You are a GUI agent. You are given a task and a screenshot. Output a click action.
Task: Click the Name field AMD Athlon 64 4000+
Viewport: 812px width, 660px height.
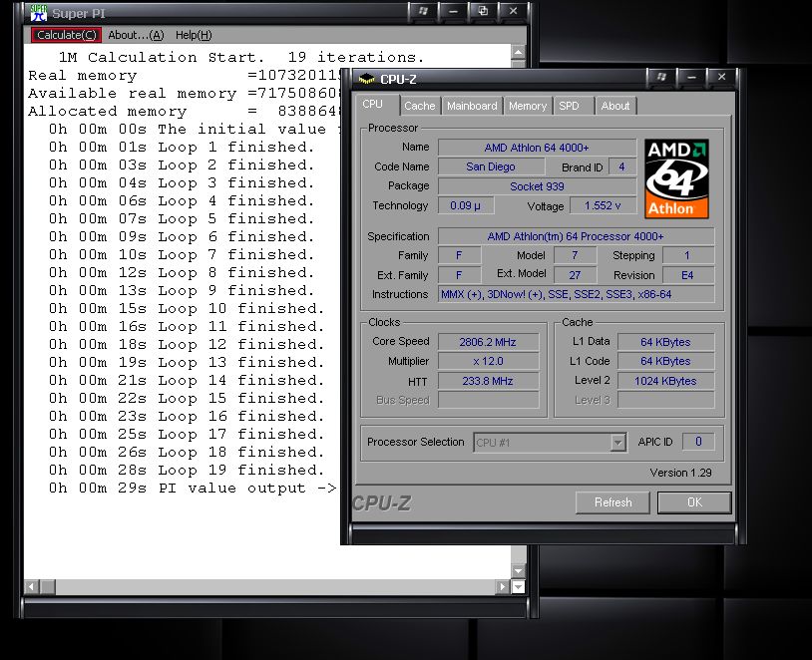click(537, 148)
